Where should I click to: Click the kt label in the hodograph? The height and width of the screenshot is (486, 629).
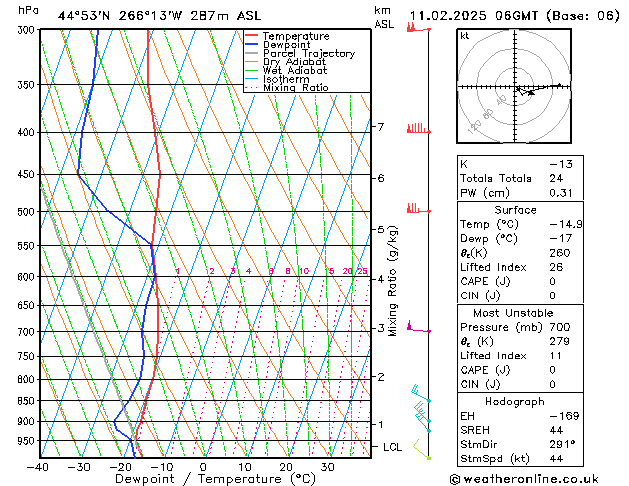(x=465, y=36)
